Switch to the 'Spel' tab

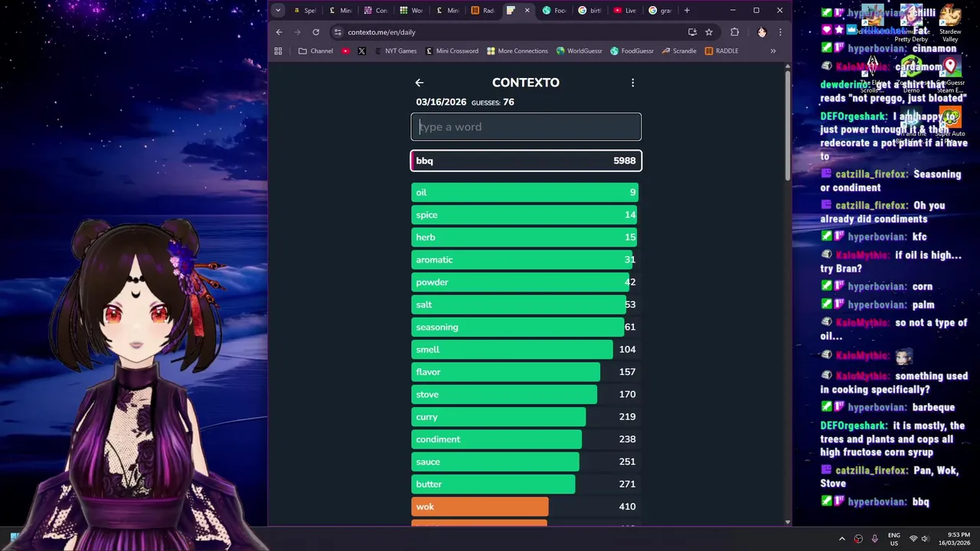click(x=304, y=11)
